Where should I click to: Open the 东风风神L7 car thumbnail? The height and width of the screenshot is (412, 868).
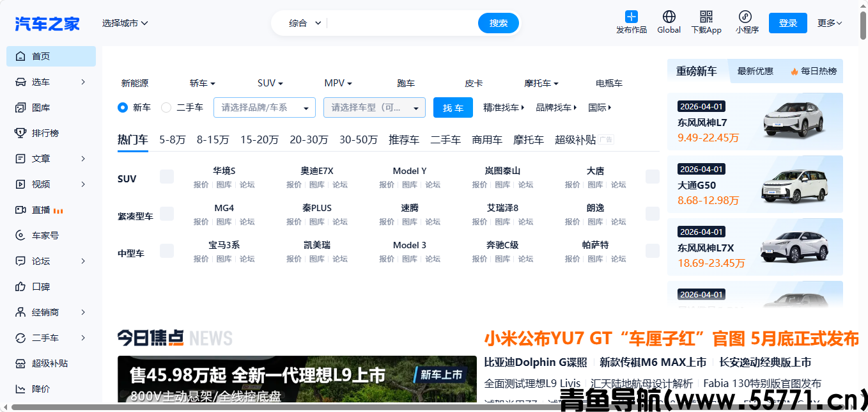click(x=794, y=120)
